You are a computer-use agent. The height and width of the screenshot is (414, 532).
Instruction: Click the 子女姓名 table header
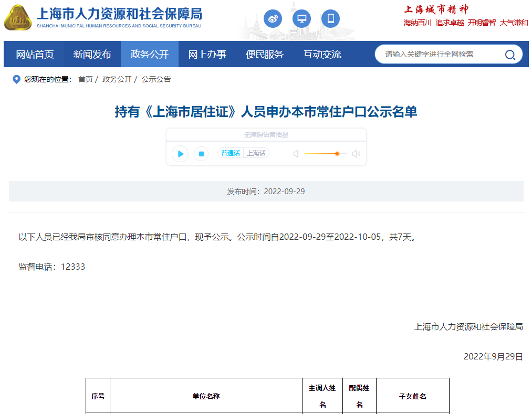tap(413, 396)
